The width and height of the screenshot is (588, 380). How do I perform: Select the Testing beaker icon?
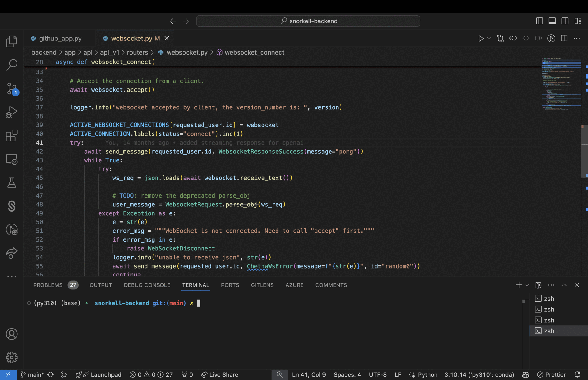tap(12, 183)
